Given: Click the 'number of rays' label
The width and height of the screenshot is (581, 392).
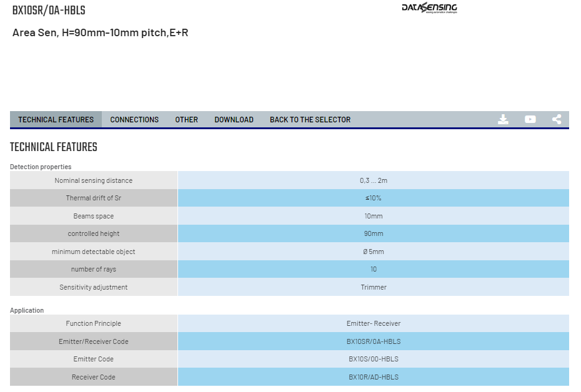Looking at the screenshot, I should tap(94, 269).
